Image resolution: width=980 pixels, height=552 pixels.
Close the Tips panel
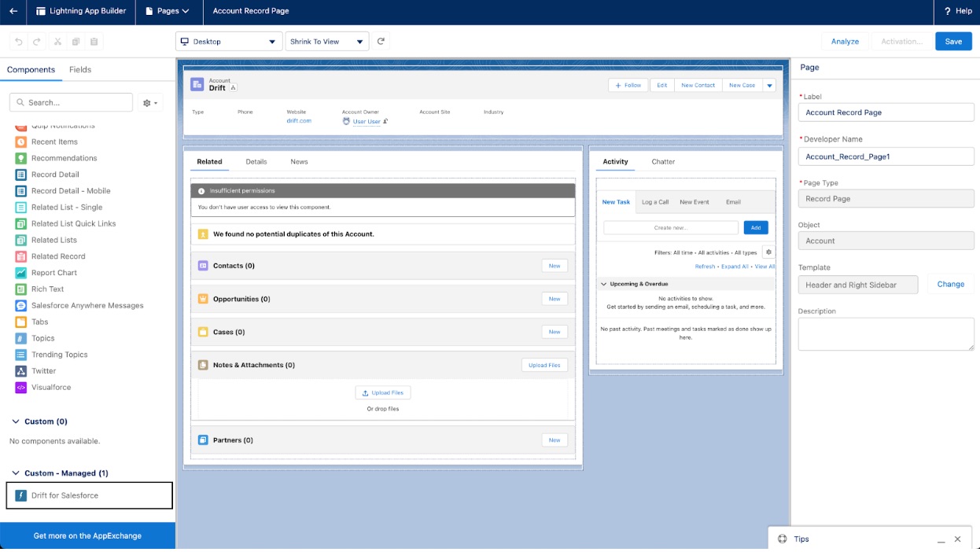957,539
